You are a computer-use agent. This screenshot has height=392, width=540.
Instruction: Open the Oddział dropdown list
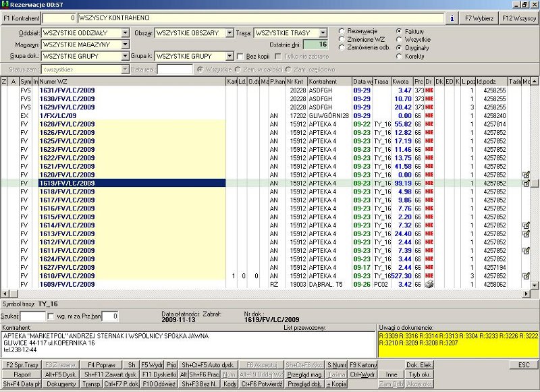pyautogui.click(x=125, y=32)
